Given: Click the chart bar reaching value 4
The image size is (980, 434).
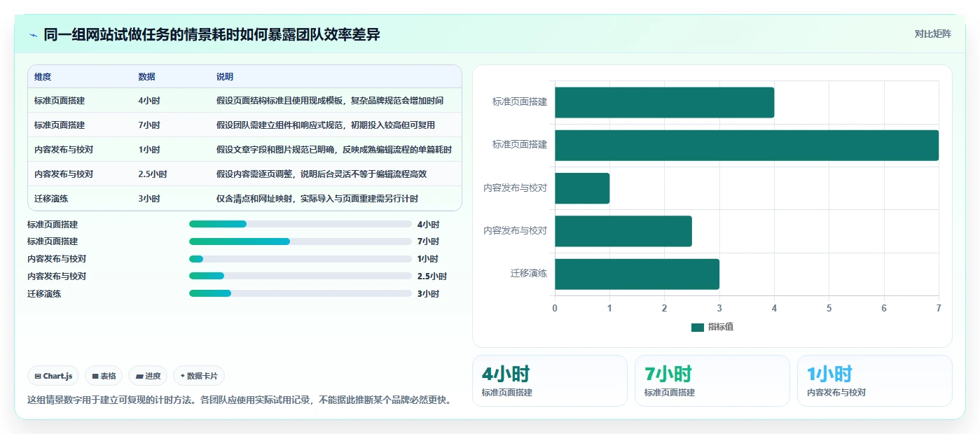Looking at the screenshot, I should [x=664, y=102].
